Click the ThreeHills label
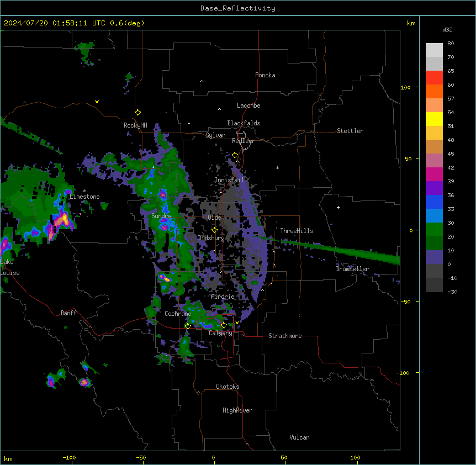 click(x=297, y=231)
